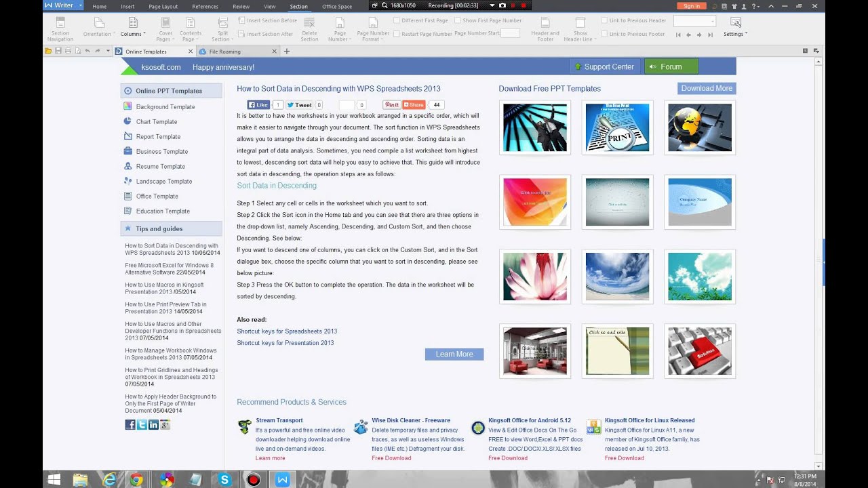Open the section combo box in ribbon
This screenshot has width=868, height=488.
pyautogui.click(x=694, y=21)
